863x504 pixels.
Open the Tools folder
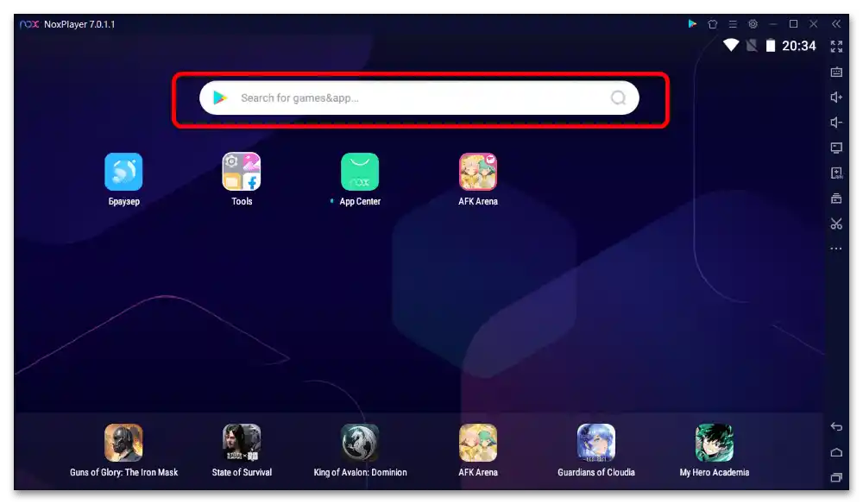click(242, 172)
